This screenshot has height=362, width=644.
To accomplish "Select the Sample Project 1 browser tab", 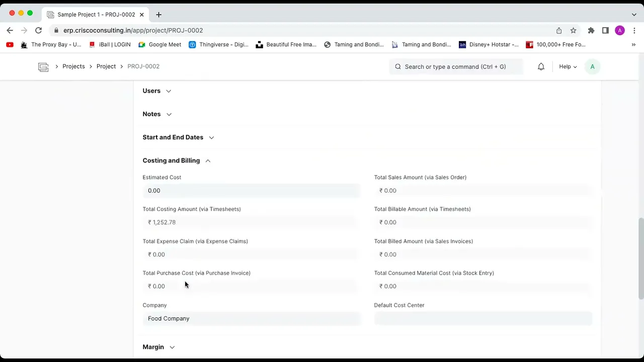I will tap(95, 15).
